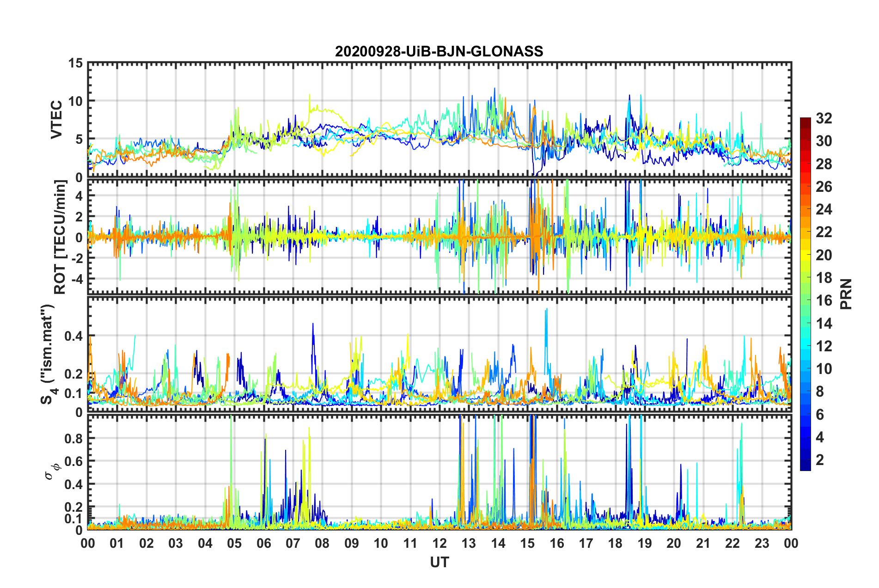The width and height of the screenshot is (879, 588).
Task: Select x-axis hour label 07
Action: (293, 543)
